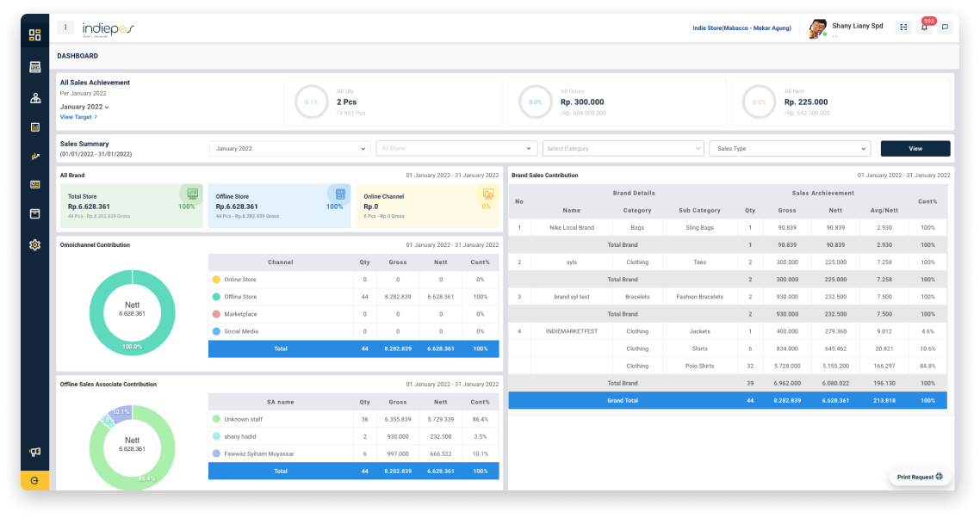Open the Sales Type dropdown
The width and height of the screenshot is (980, 518).
(x=790, y=149)
